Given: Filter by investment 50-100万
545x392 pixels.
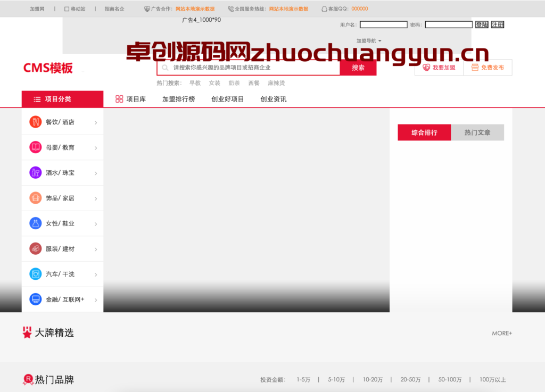Looking at the screenshot, I should [x=450, y=379].
